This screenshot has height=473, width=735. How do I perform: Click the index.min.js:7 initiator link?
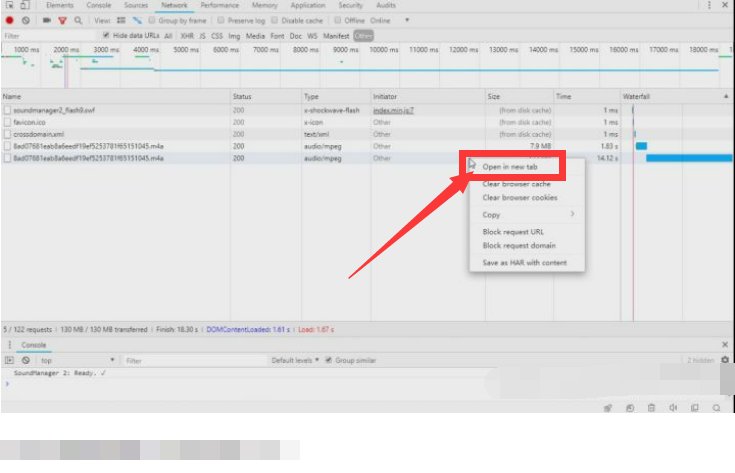[x=393, y=108]
